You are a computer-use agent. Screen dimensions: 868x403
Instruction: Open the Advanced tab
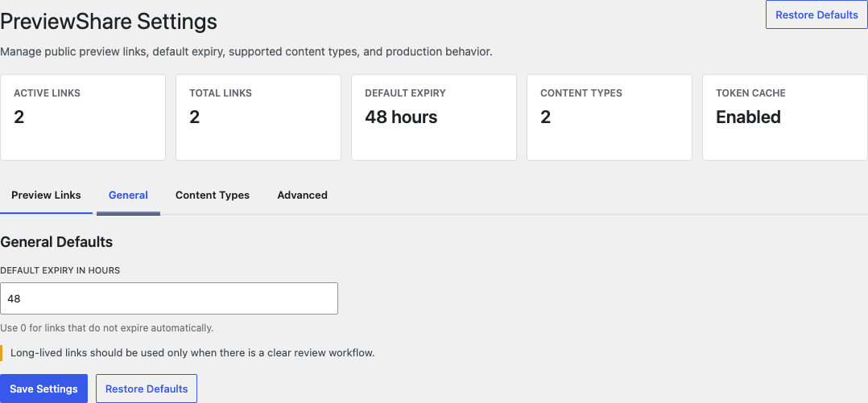tap(302, 195)
